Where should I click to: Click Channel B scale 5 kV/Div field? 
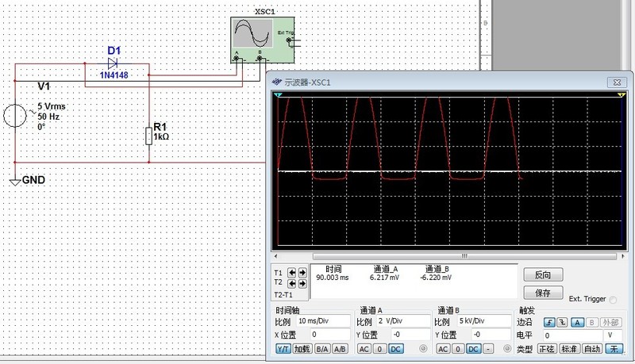482,322
